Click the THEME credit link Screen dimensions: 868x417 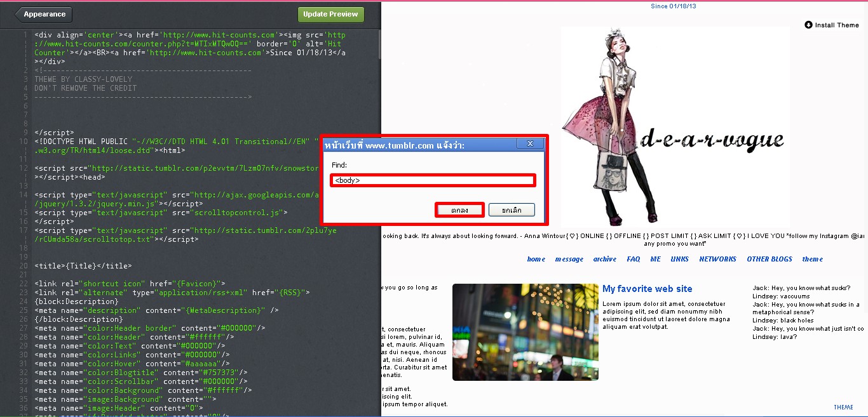pyautogui.click(x=843, y=407)
